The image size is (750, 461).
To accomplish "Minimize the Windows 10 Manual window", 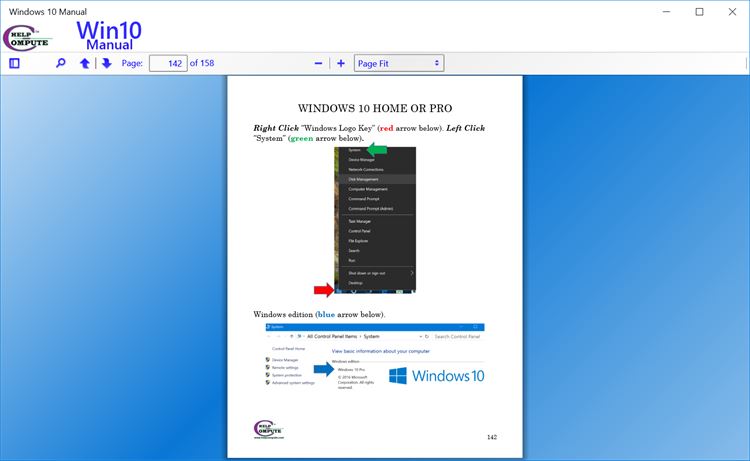I will click(666, 11).
